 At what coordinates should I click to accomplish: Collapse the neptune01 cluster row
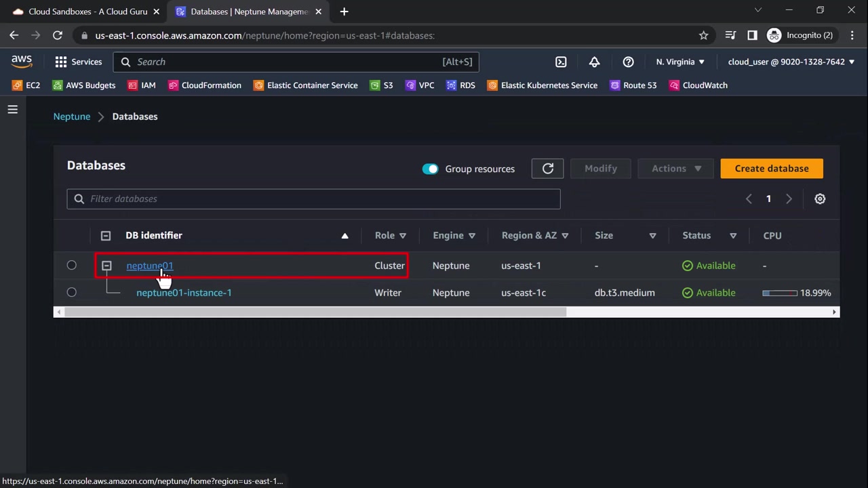click(106, 266)
